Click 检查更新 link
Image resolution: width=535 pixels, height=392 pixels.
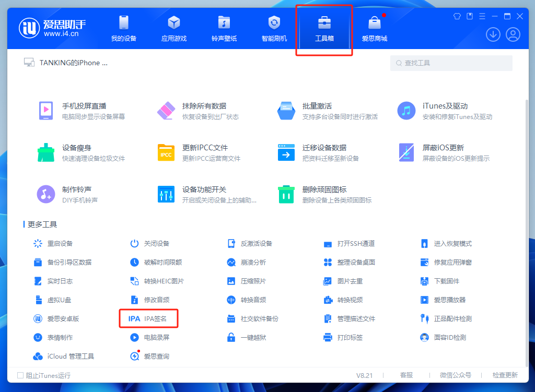point(505,375)
